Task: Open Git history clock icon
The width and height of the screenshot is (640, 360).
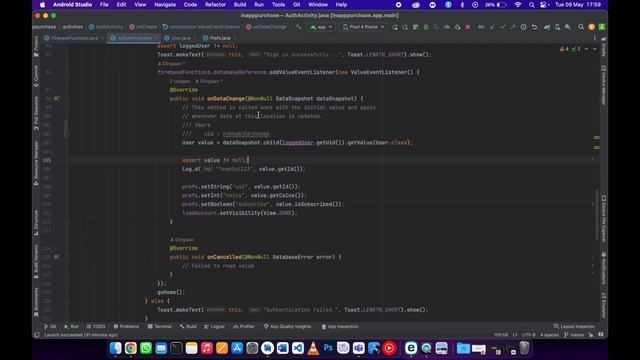Action: click(523, 27)
